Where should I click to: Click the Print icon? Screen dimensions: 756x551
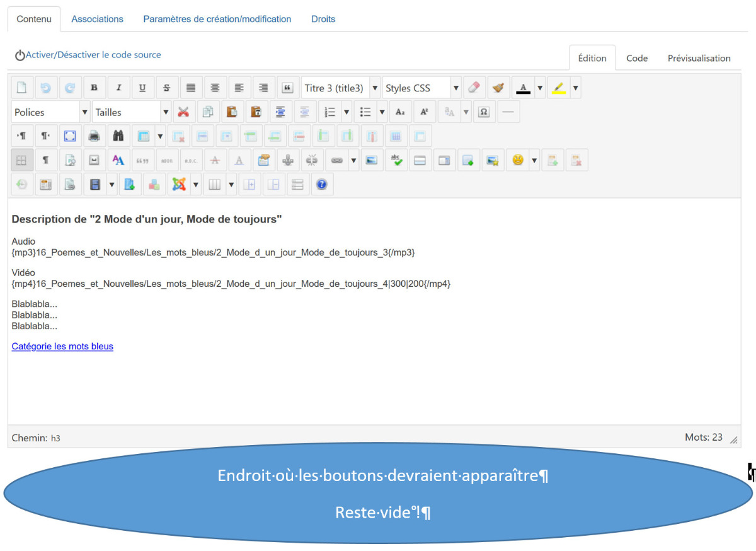tap(94, 136)
